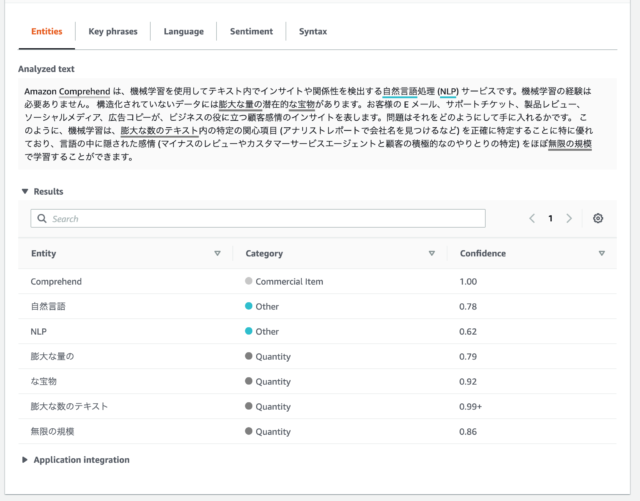This screenshot has height=501, width=640.
Task: Collapse the Results section
Action: point(25,191)
